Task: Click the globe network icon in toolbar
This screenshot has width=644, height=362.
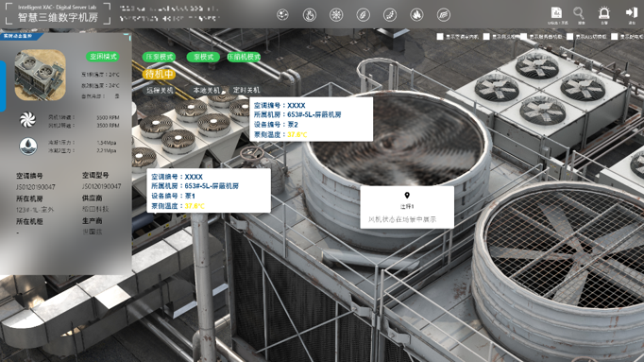Action: click(x=282, y=15)
